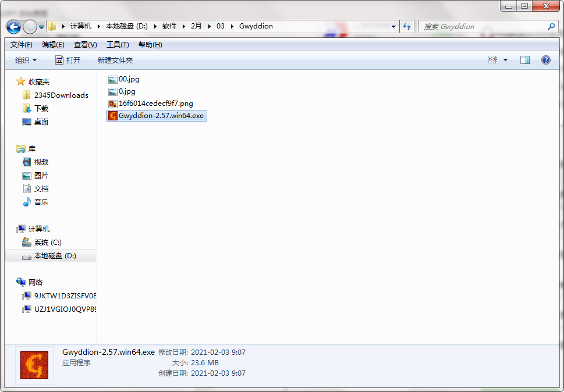
Task: Select the 00.jpg image file
Action: [x=129, y=79]
